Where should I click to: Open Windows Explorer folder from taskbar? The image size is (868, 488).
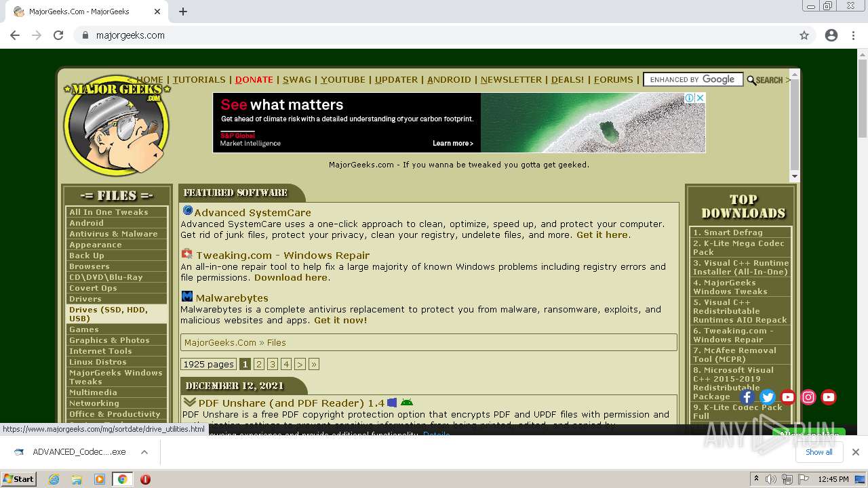[x=77, y=479]
